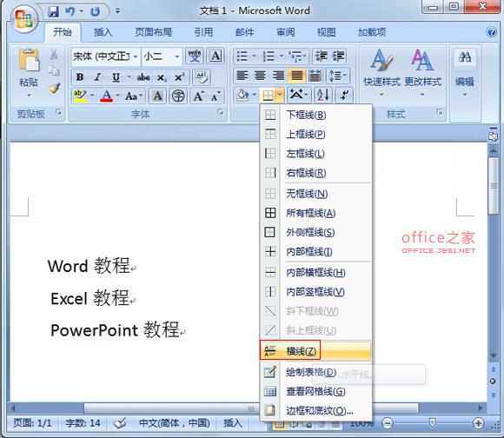504x438 pixels.
Task: Zoom in with the plus button
Action: pyautogui.click(x=478, y=423)
